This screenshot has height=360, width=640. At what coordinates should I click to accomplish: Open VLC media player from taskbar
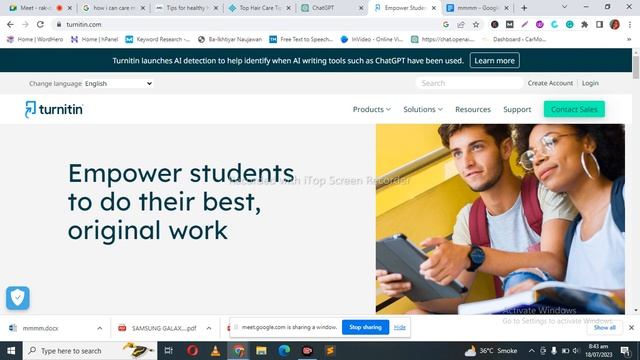[216, 351]
